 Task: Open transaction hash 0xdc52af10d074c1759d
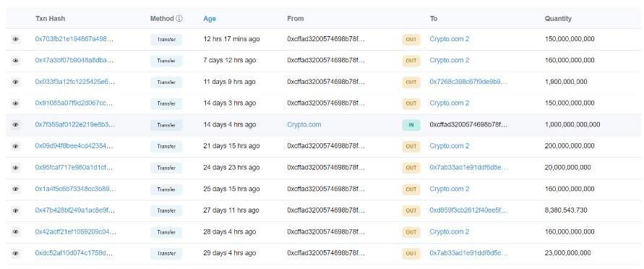tap(74, 253)
